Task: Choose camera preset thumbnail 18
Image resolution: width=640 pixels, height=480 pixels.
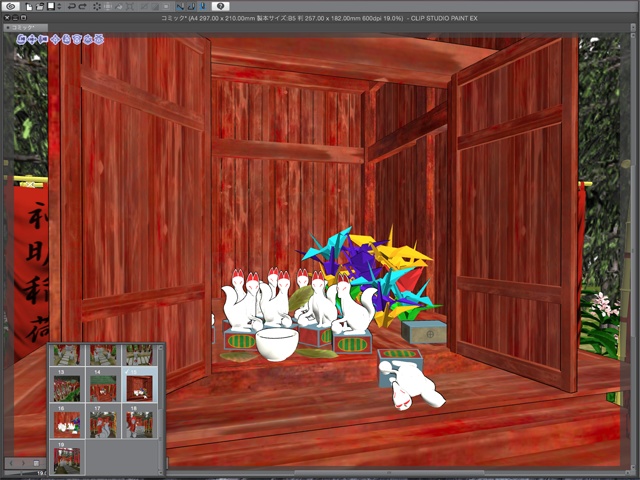Action: tap(139, 422)
